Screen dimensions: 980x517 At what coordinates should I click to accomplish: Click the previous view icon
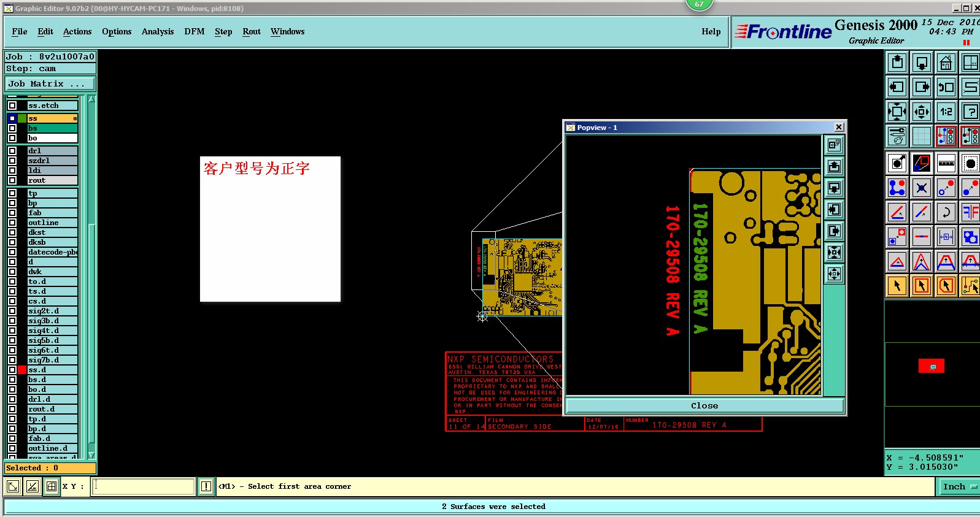946,87
